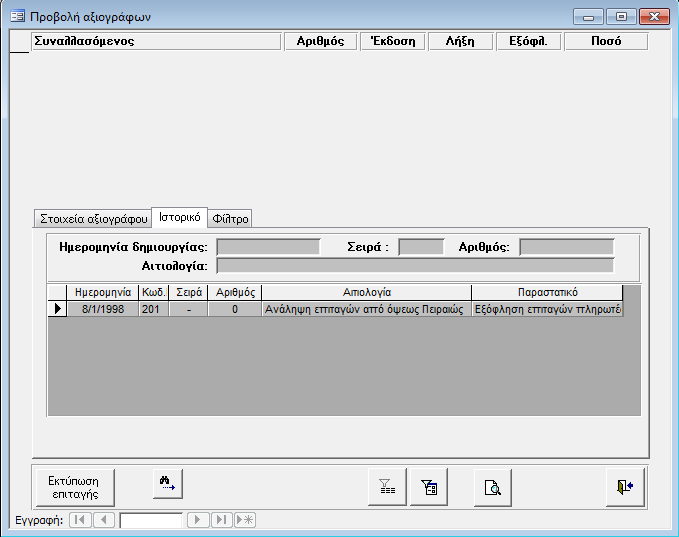This screenshot has width=679, height=537.
Task: Go to last record arrow
Action: pyautogui.click(x=221, y=520)
